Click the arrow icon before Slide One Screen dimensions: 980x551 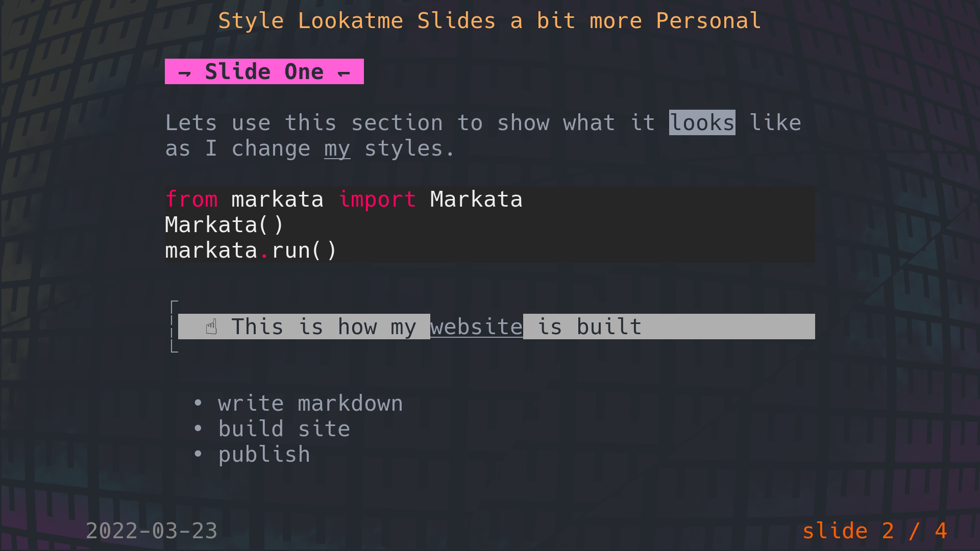(x=184, y=73)
